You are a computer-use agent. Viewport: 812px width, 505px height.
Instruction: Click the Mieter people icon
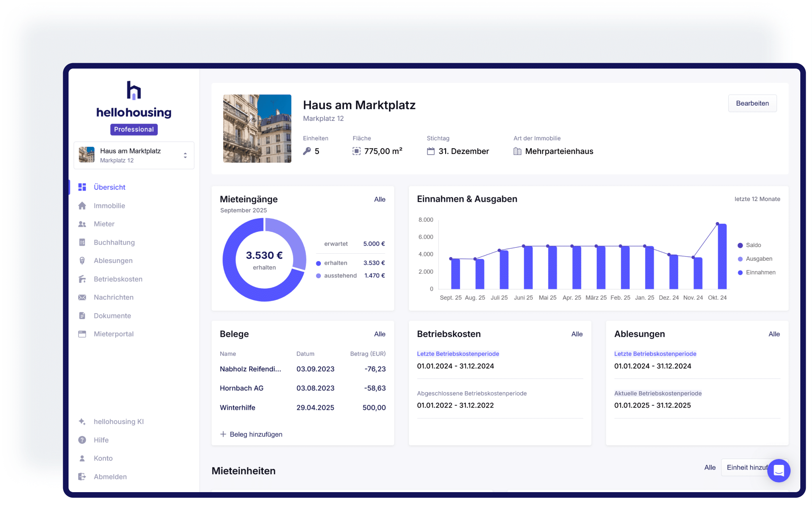coord(82,224)
